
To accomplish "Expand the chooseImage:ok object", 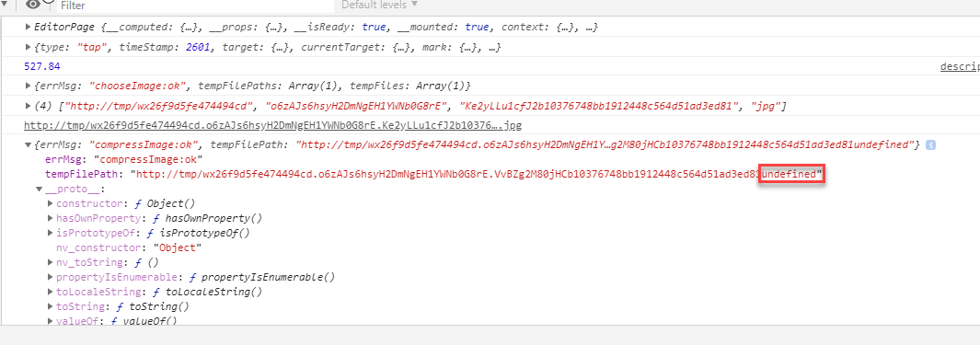I will (28, 85).
